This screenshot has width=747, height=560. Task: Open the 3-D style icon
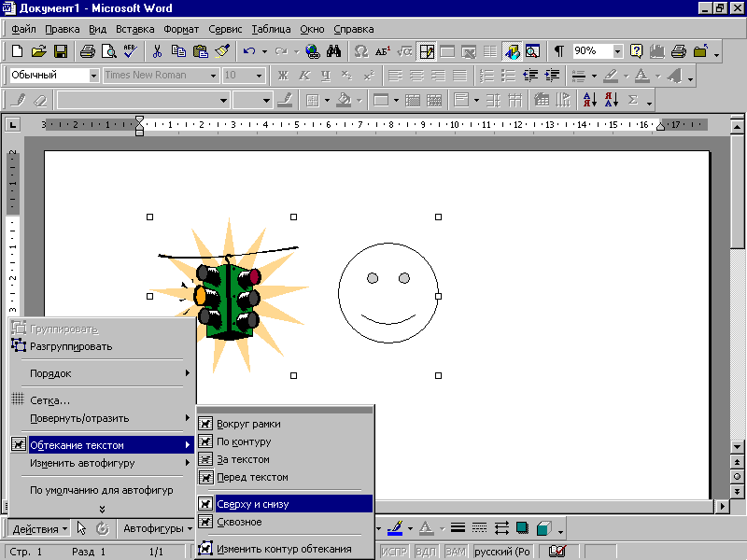tap(544, 527)
